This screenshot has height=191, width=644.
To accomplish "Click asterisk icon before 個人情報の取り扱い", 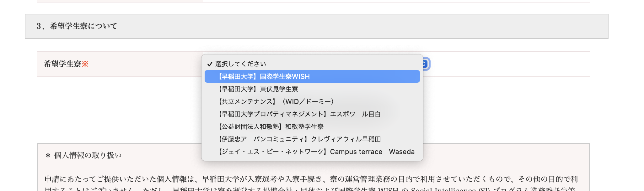I will 48,156.
